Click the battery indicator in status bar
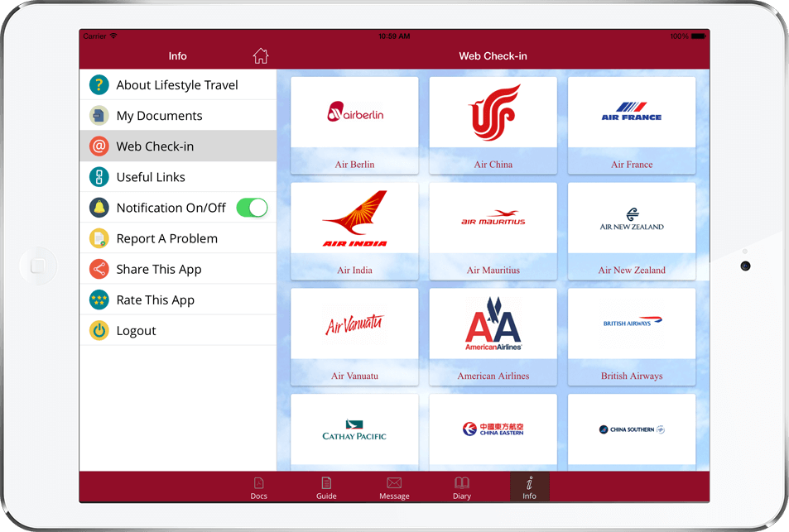The image size is (789, 532). pos(699,36)
